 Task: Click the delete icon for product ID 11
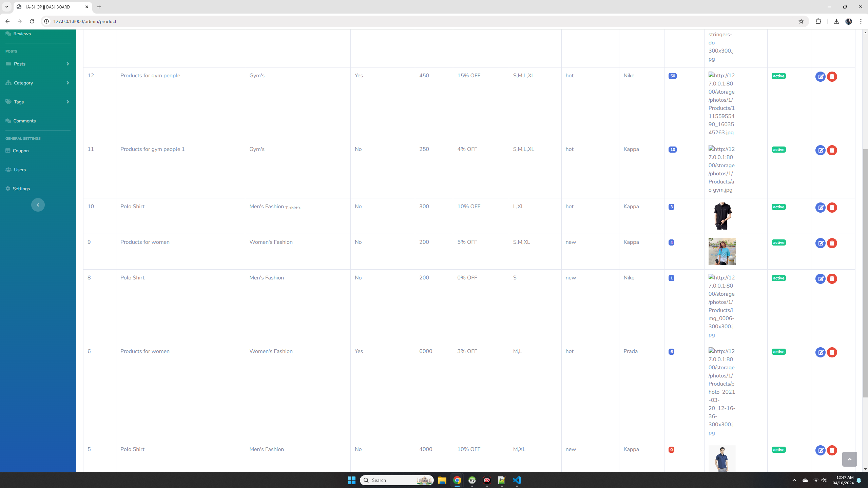point(832,150)
